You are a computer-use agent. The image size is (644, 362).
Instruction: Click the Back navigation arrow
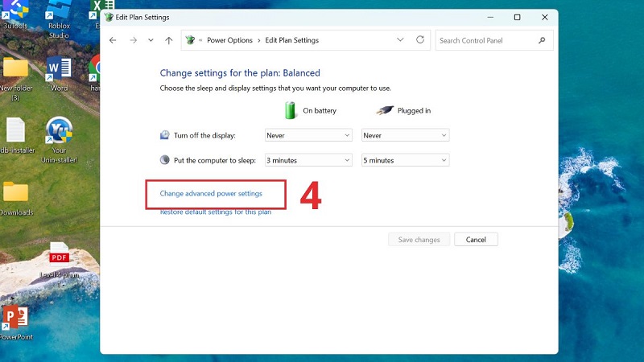tap(113, 40)
